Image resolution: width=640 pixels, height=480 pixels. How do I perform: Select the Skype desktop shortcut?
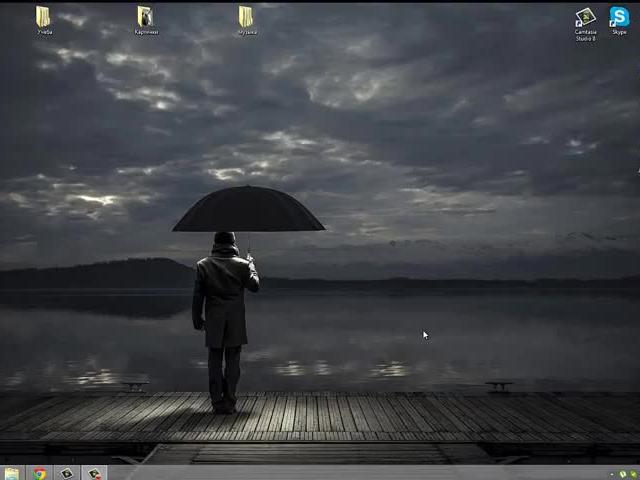click(x=619, y=20)
